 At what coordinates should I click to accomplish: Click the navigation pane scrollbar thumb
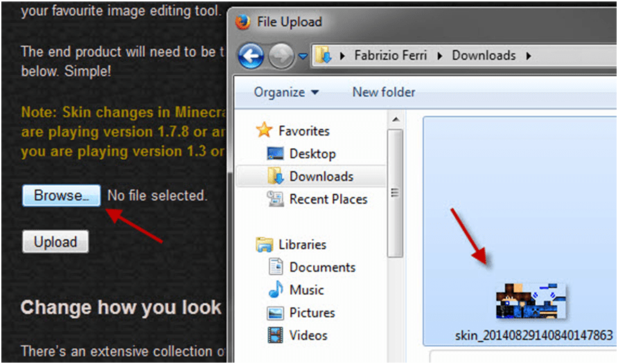(x=395, y=193)
